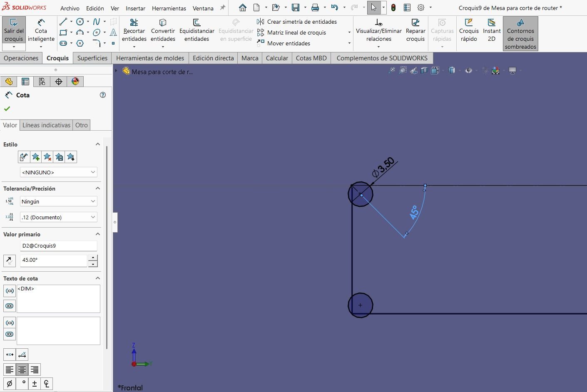This screenshot has width=587, height=392.
Task: Collapse the Tolerancia/Precisión section
Action: click(x=98, y=188)
